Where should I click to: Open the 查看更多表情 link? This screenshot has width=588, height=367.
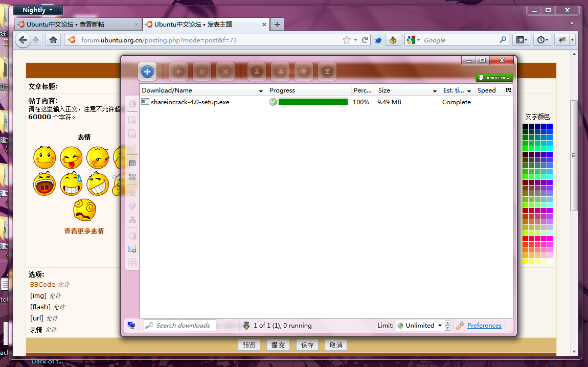click(x=84, y=232)
